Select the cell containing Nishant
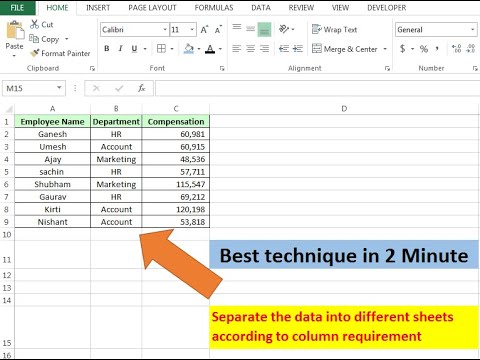 pos(52,222)
